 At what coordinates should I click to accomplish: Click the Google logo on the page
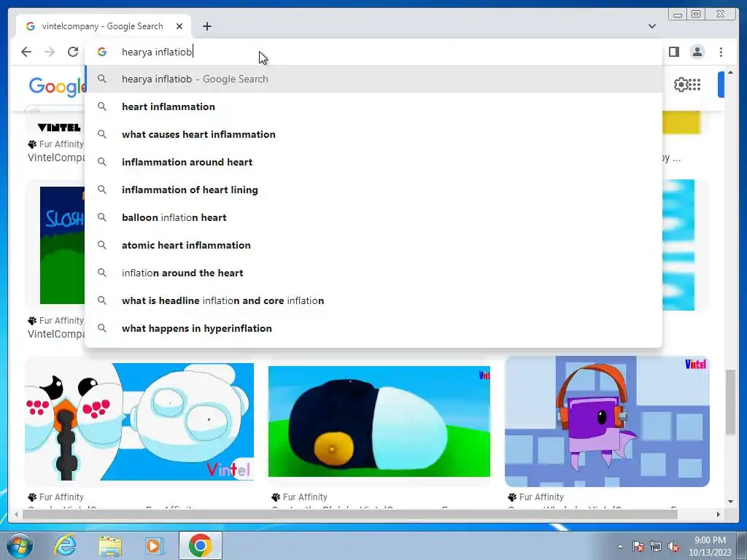coord(57,87)
